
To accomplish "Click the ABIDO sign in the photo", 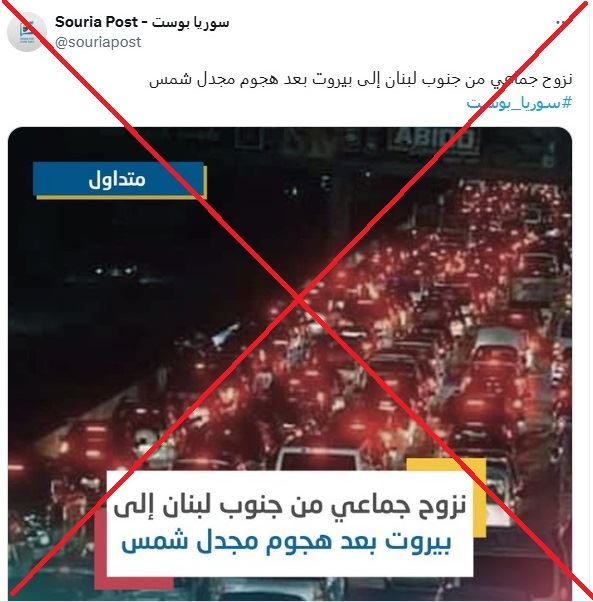I will tap(433, 139).
